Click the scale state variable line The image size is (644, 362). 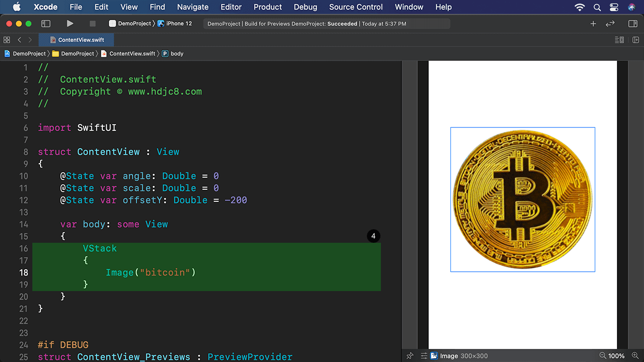[140, 188]
